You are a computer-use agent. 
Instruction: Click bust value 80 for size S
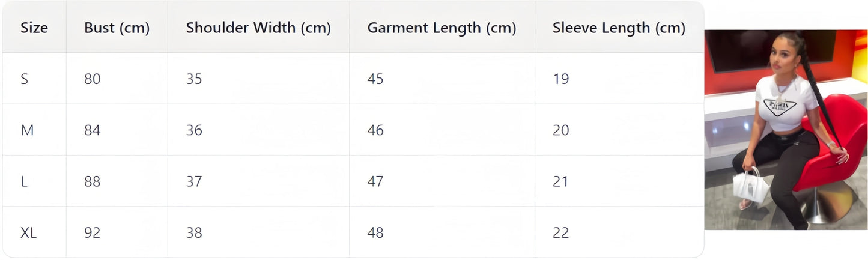click(x=93, y=79)
